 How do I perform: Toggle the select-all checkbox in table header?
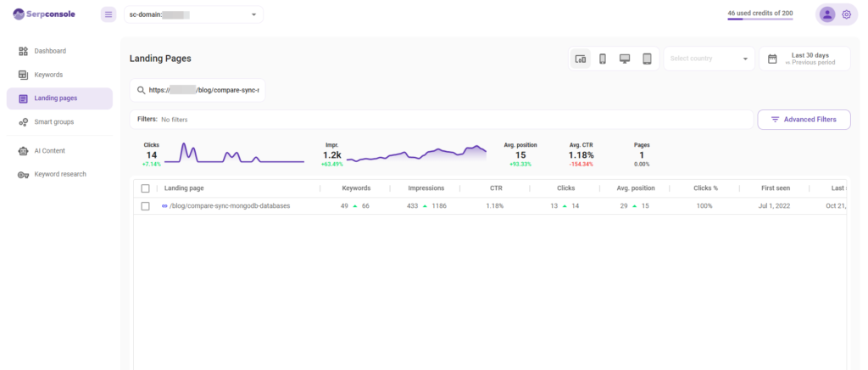coord(146,188)
